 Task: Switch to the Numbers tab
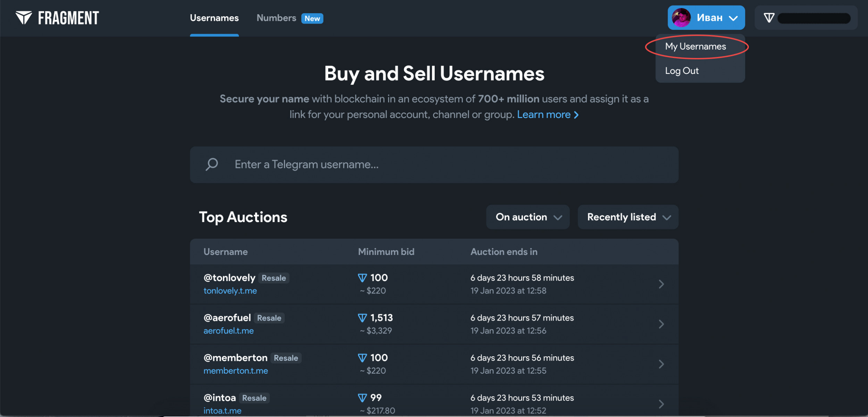coord(276,18)
